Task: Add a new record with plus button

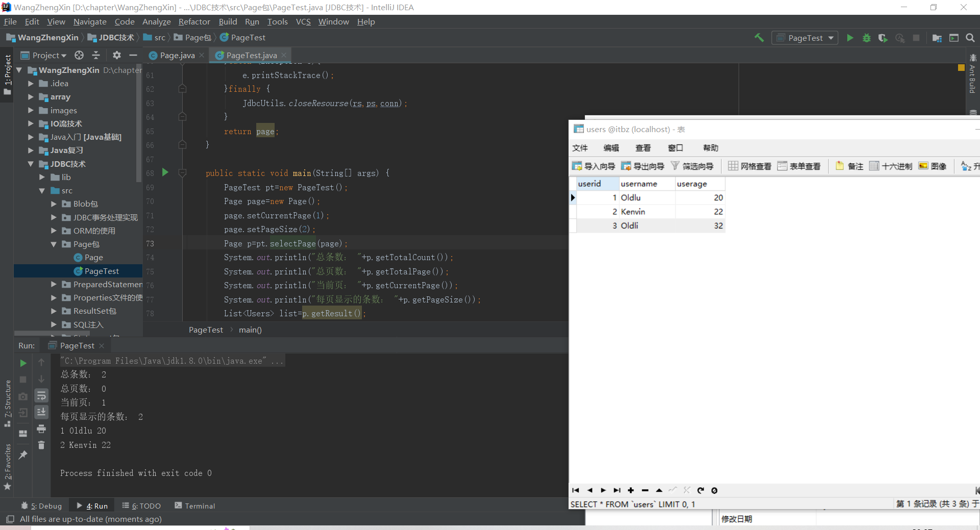Action: click(x=631, y=490)
